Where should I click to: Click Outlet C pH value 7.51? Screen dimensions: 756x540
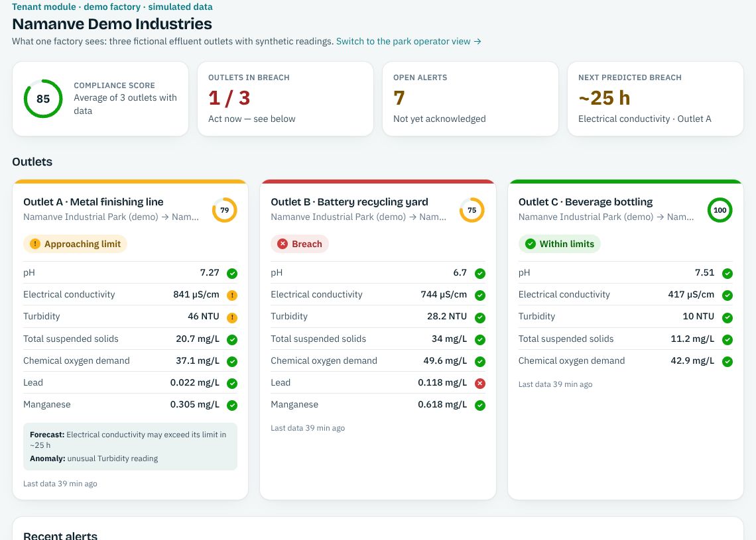click(705, 272)
